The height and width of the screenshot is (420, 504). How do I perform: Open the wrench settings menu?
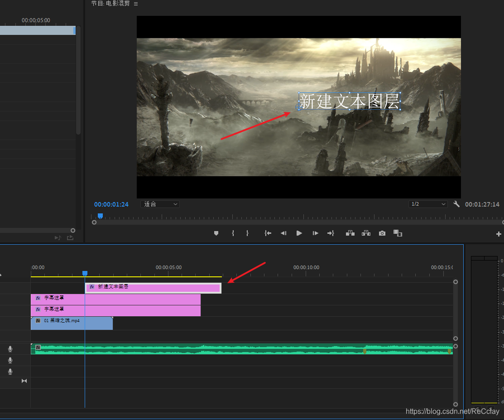click(456, 204)
